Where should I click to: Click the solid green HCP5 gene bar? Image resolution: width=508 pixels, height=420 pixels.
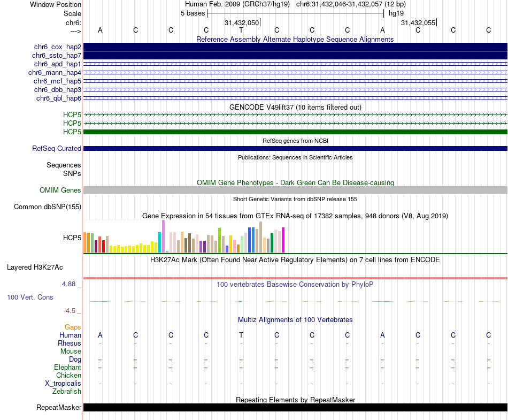pos(295,132)
